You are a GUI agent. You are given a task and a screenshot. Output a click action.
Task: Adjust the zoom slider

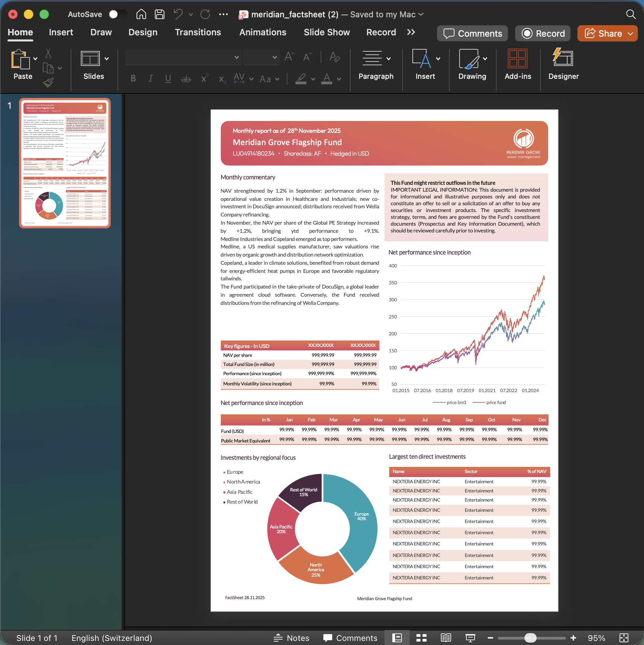pyautogui.click(x=531, y=638)
